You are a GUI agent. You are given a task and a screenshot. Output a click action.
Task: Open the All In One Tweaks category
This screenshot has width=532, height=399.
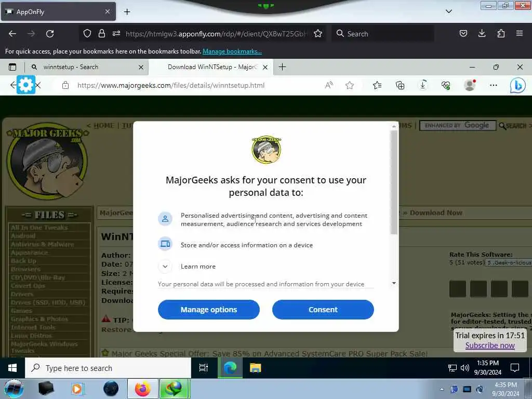point(39,228)
